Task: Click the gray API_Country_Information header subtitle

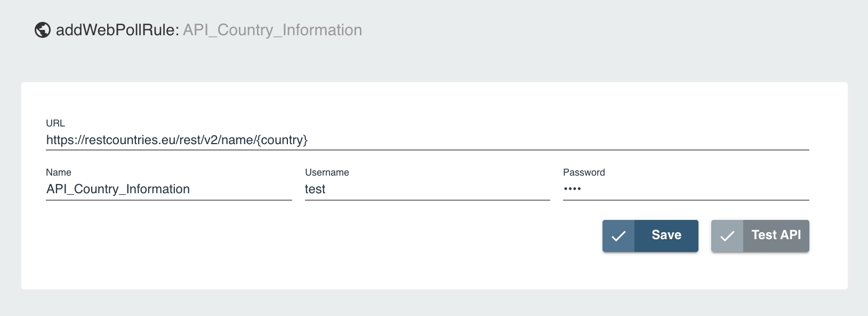Action: [272, 30]
